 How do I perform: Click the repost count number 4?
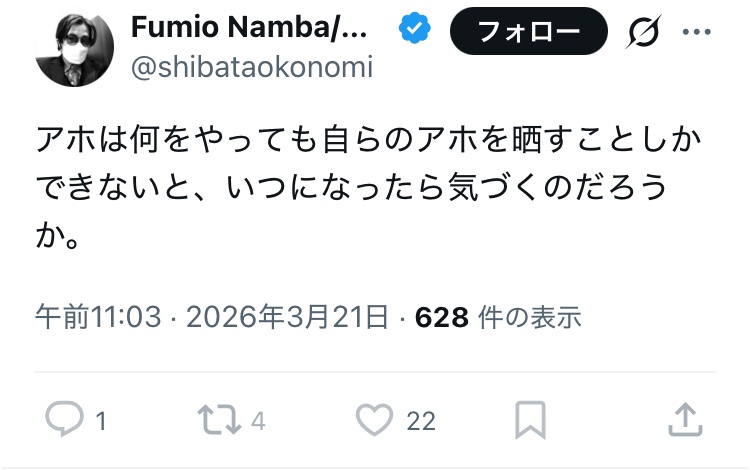(x=257, y=421)
